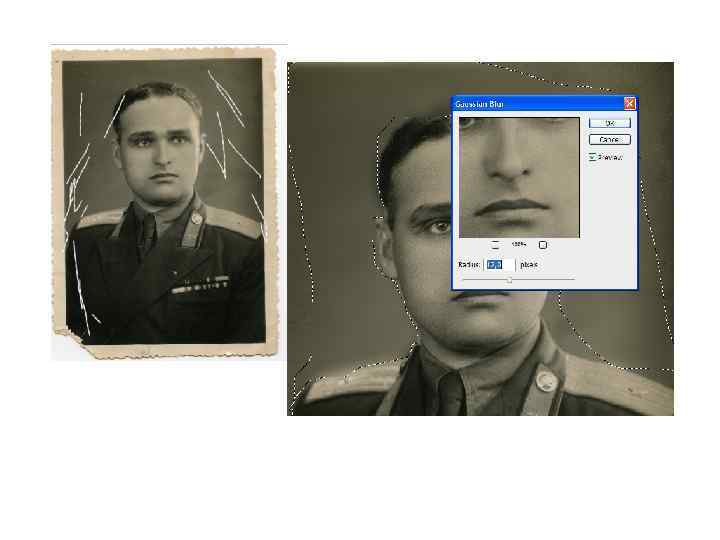Click the Radius value field
Viewport: 720px width, 540px height.
(500, 265)
